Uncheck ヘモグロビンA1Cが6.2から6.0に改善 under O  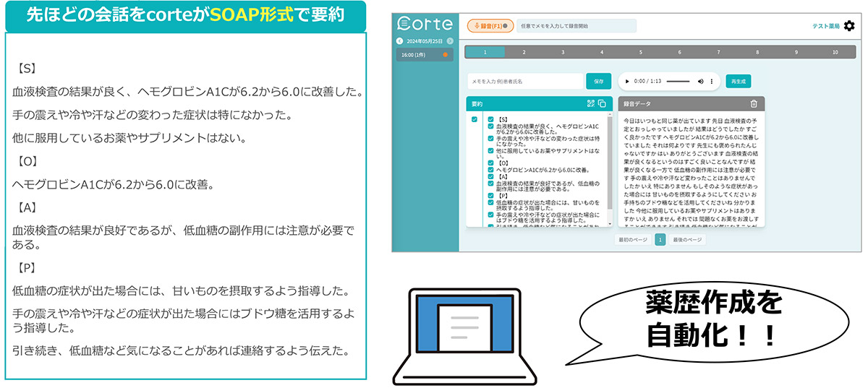tap(490, 170)
